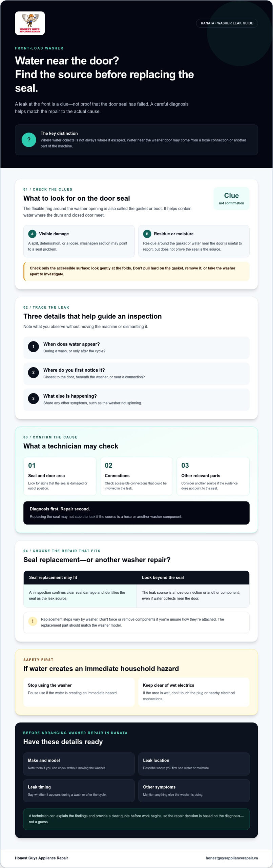Image resolution: width=273 pixels, height=868 pixels.
Task: Click the Look beyond the seal header
Action: point(193,577)
